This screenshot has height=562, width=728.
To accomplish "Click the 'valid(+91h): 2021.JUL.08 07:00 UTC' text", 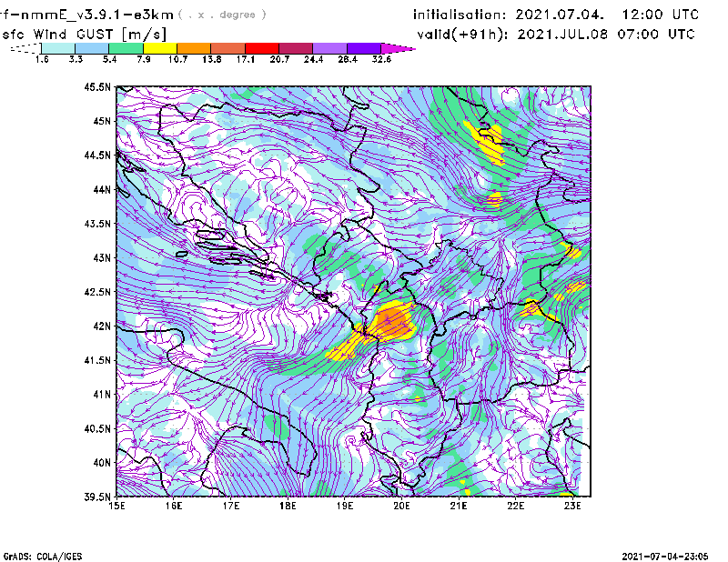I will (x=556, y=35).
